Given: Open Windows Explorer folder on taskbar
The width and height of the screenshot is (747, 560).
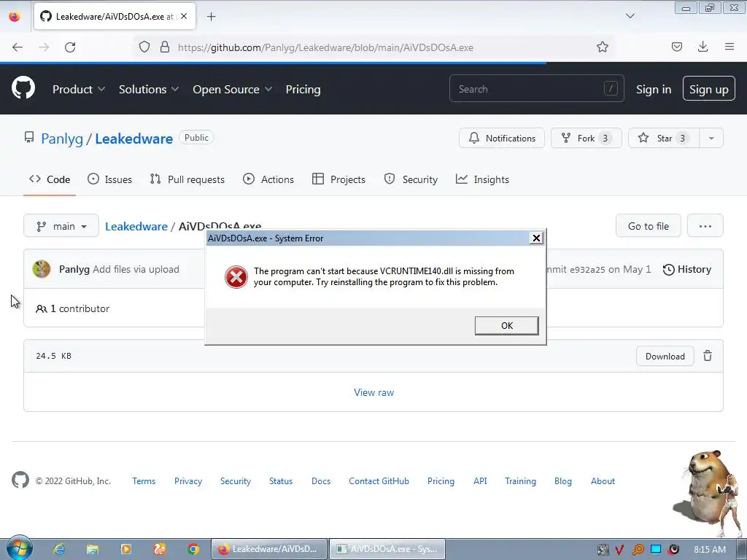Looking at the screenshot, I should 93,549.
